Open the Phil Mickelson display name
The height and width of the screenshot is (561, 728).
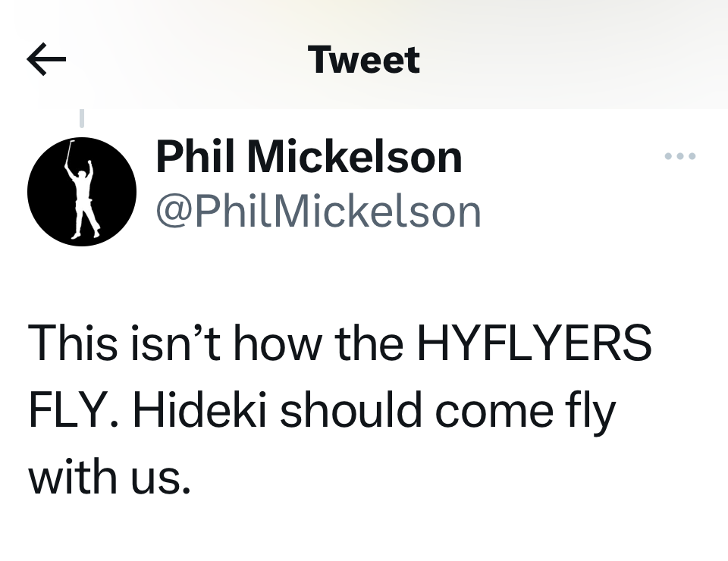pyautogui.click(x=309, y=157)
